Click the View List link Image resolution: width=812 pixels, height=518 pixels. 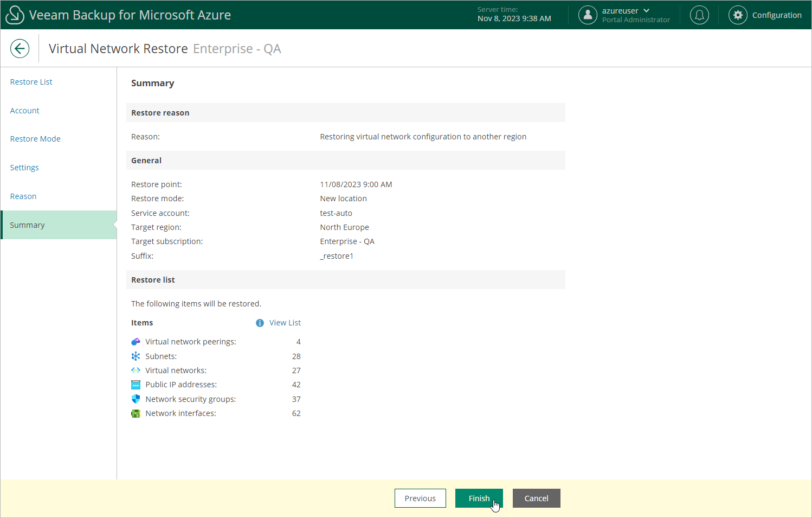point(285,323)
